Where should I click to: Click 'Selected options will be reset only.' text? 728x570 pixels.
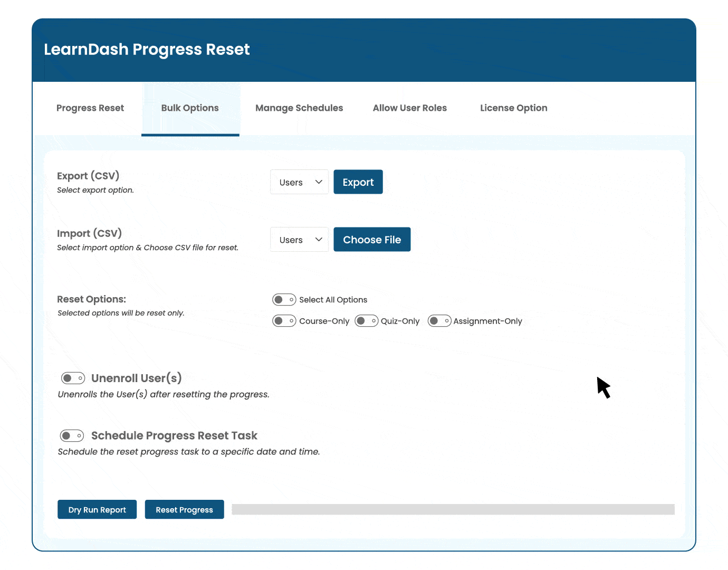tap(121, 313)
